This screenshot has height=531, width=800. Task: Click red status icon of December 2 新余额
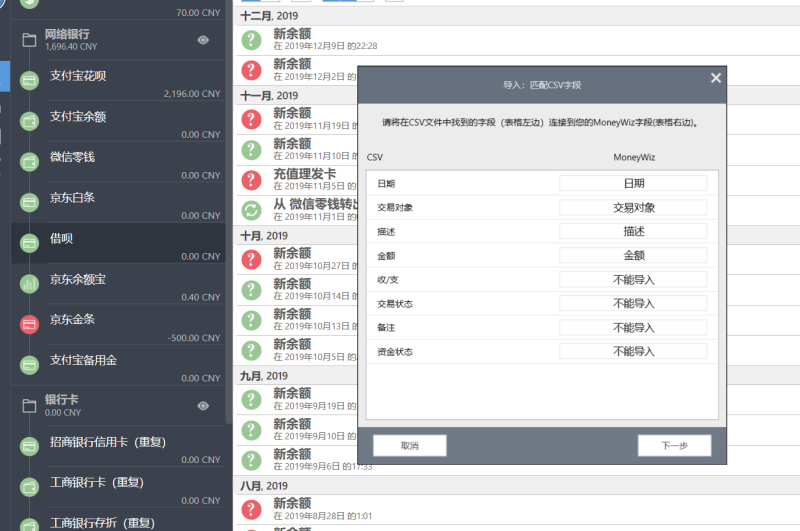pos(251,70)
